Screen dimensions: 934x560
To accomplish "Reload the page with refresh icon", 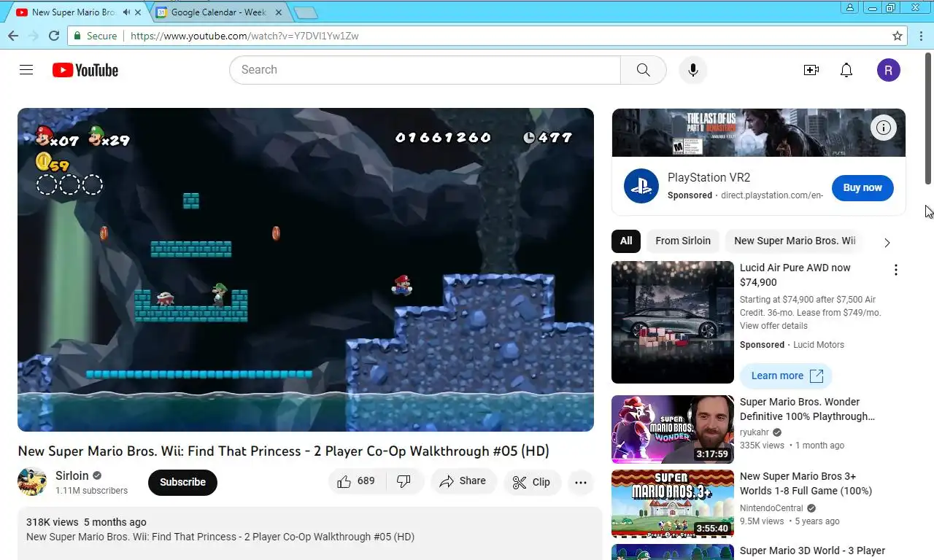I will coord(54,36).
